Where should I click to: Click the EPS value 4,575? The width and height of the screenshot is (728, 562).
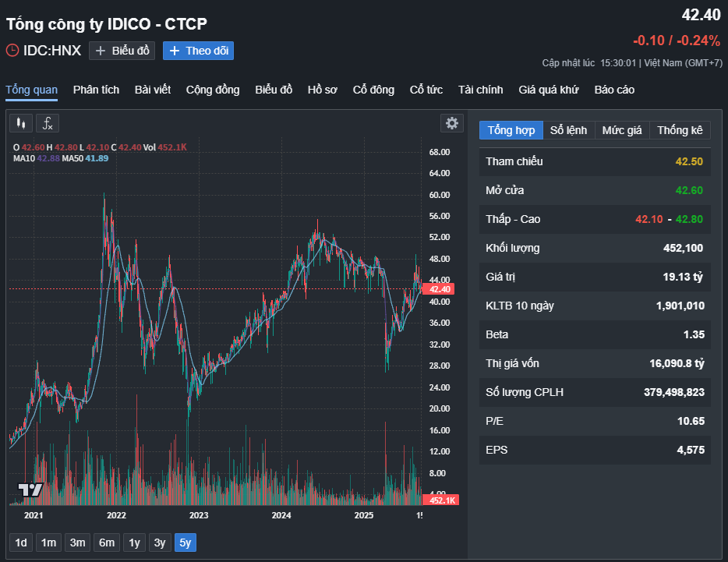point(691,450)
